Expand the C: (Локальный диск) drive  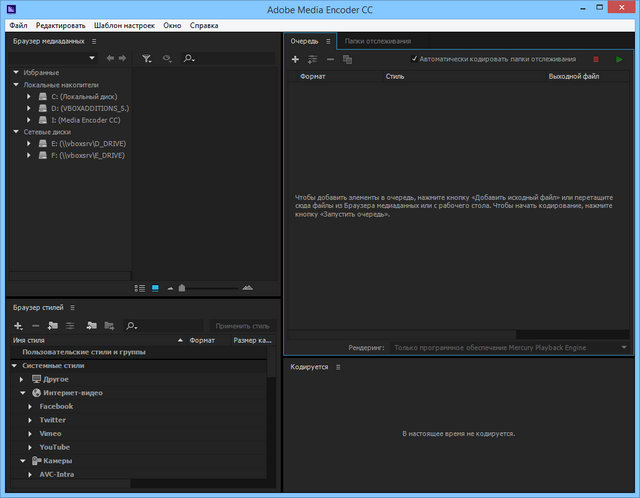[29, 97]
